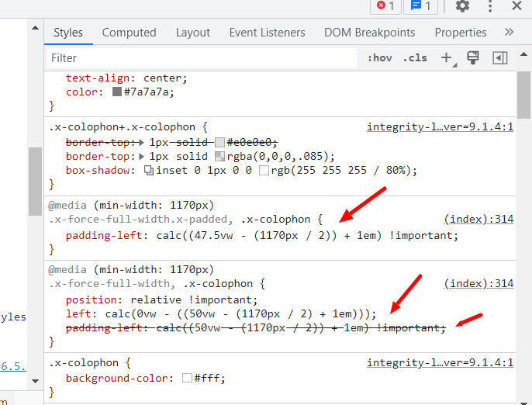The image size is (532, 405).
Task: Switch to the Computed tab
Action: pos(129,33)
